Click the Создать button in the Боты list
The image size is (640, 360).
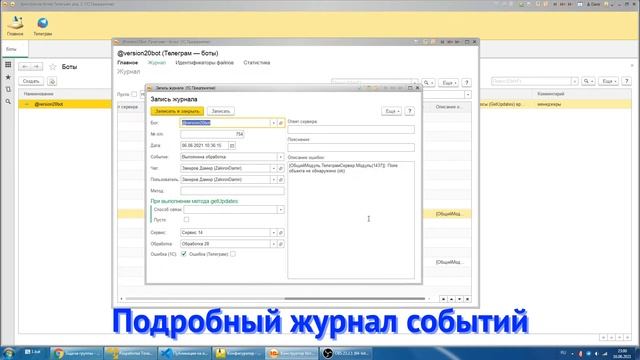point(31,81)
